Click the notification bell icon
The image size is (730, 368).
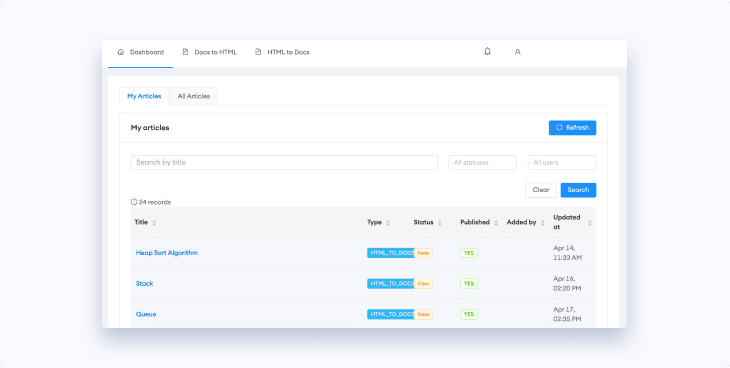(x=487, y=51)
